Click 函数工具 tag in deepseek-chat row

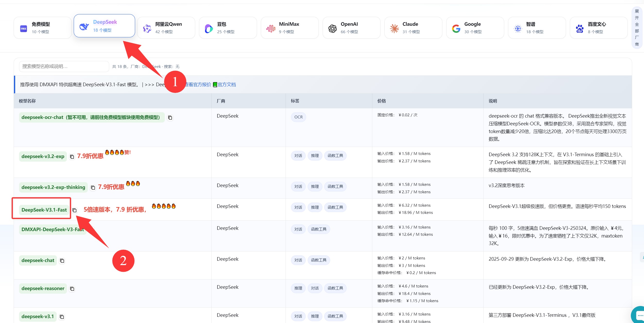click(x=319, y=260)
